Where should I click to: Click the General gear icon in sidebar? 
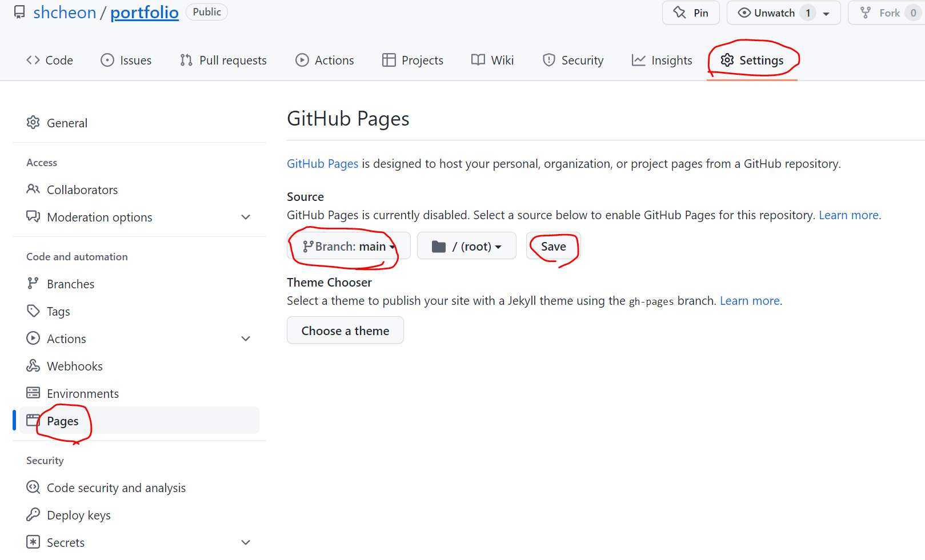(33, 122)
